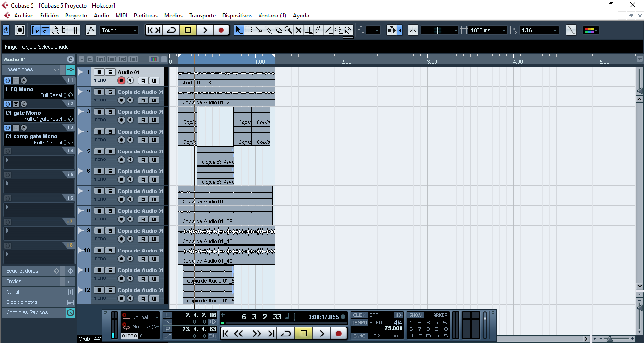
Task: Click Rewind on the transport panel
Action: pyautogui.click(x=239, y=334)
